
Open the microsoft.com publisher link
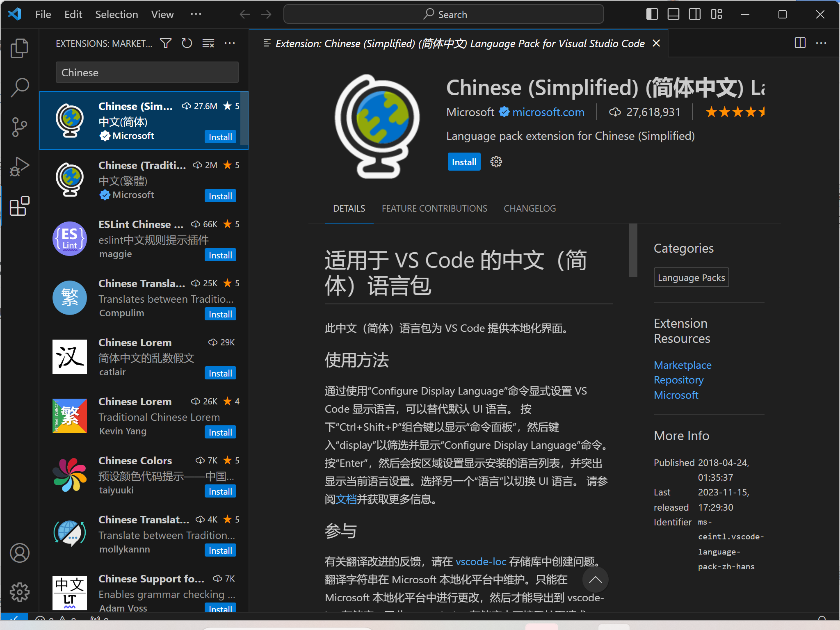point(548,112)
